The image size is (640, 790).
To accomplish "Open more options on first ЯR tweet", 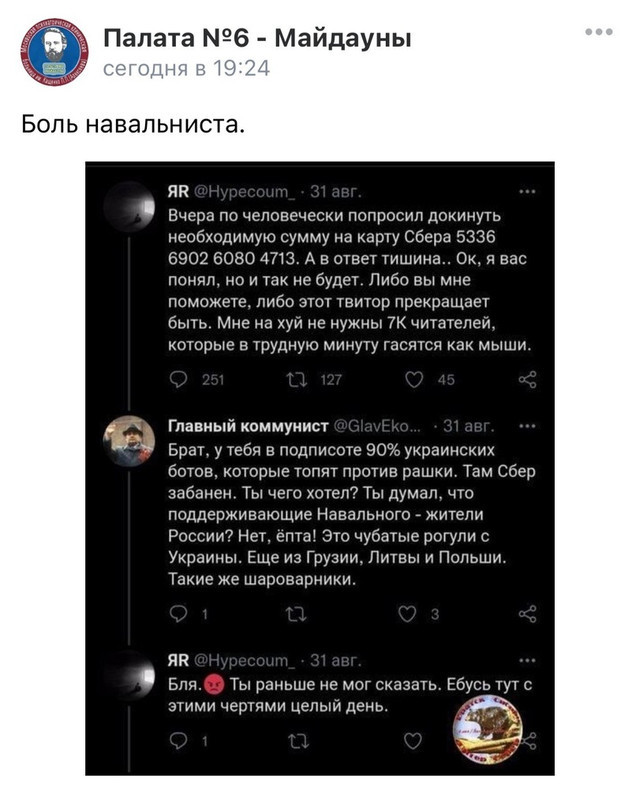I will coord(527,192).
